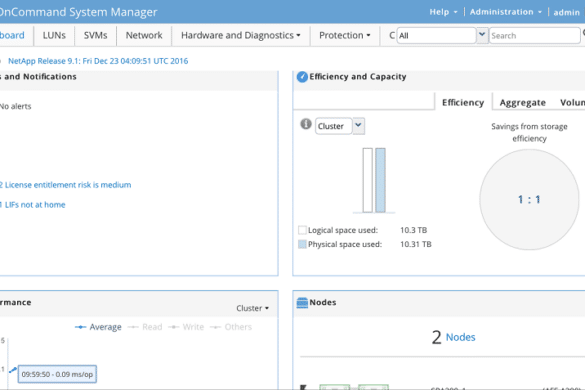Open the Help menu
Screen dimensions: 585x390
[443, 12]
